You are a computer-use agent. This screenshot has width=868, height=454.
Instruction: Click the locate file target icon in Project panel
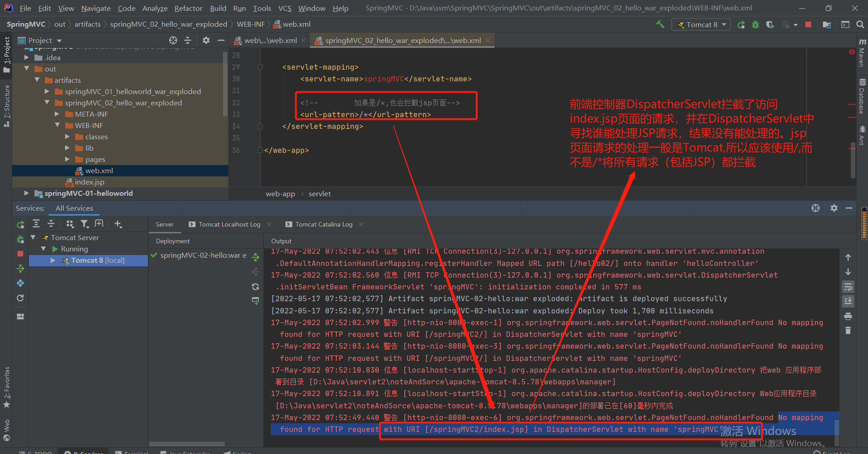[x=173, y=40]
